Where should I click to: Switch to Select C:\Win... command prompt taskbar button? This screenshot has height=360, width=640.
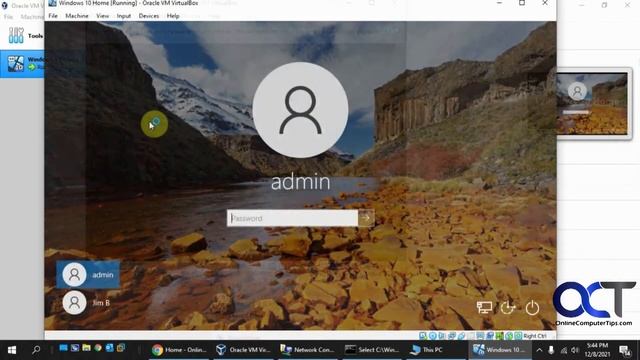click(372, 350)
